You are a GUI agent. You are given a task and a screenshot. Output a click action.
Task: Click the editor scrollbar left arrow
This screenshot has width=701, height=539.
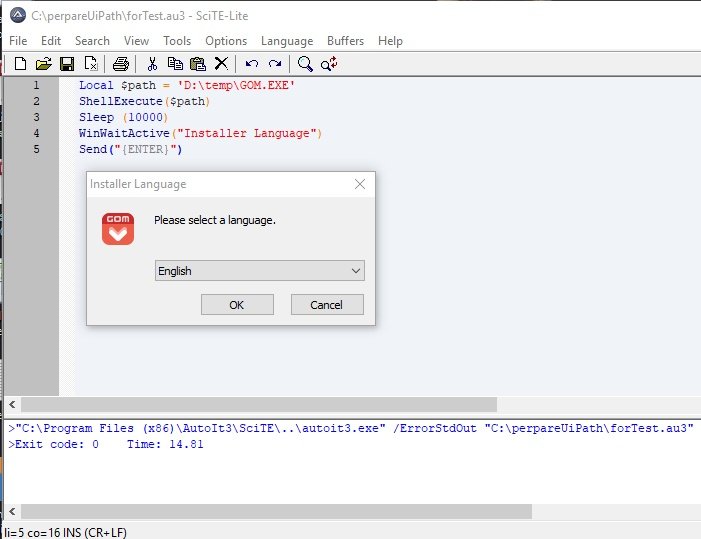(x=12, y=405)
